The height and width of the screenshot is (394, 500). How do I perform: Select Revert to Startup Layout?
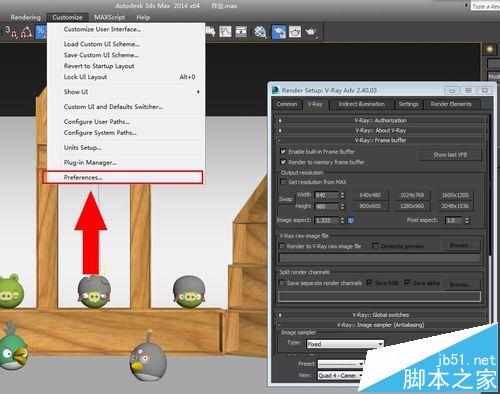pos(126,66)
